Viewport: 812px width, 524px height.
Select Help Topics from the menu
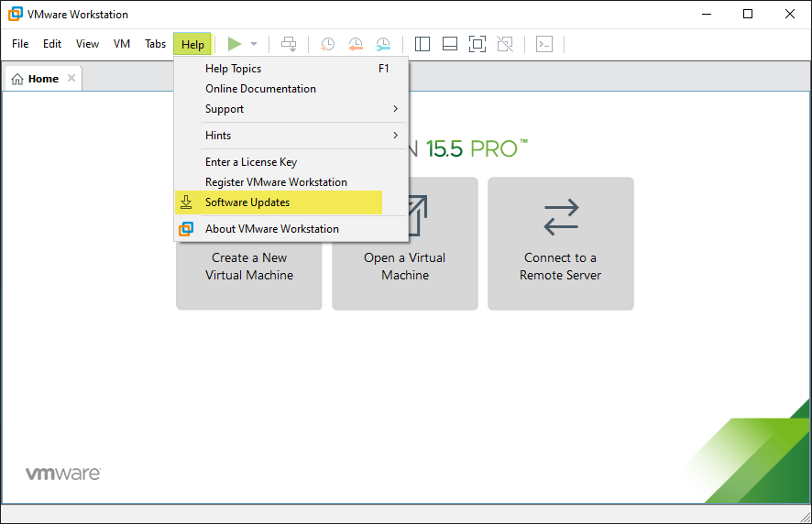point(291,69)
